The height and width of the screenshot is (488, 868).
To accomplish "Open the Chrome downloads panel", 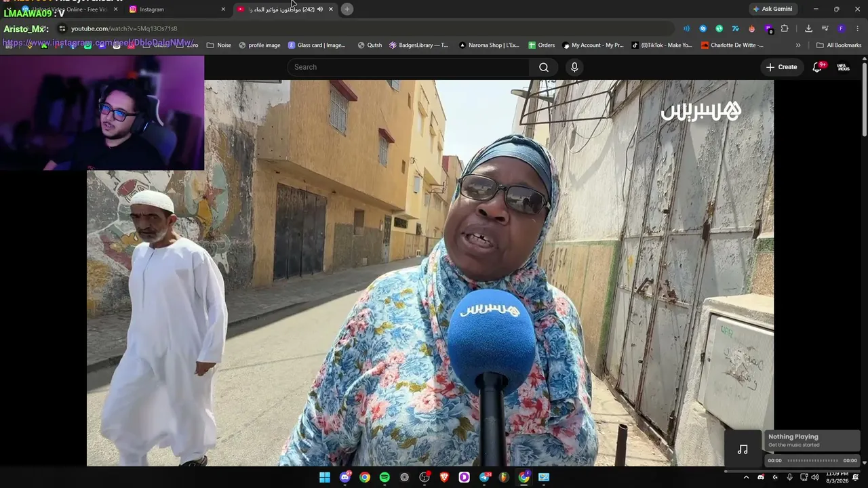I will [x=808, y=28].
